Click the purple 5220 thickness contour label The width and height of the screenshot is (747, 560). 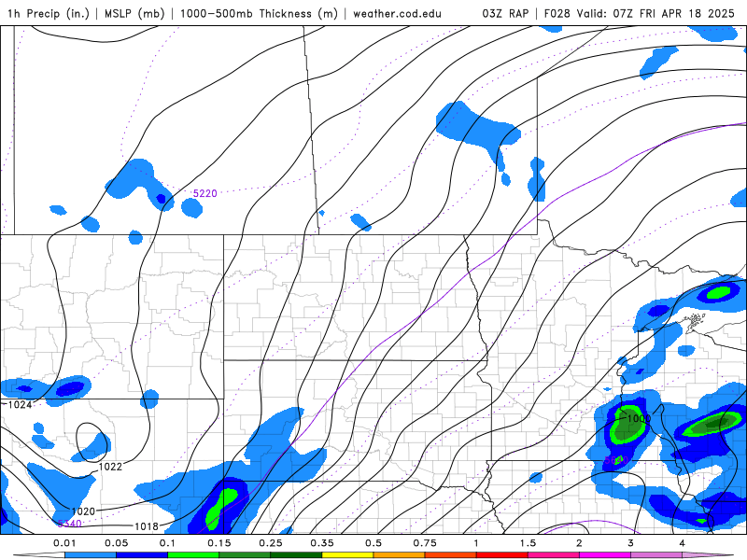(204, 193)
